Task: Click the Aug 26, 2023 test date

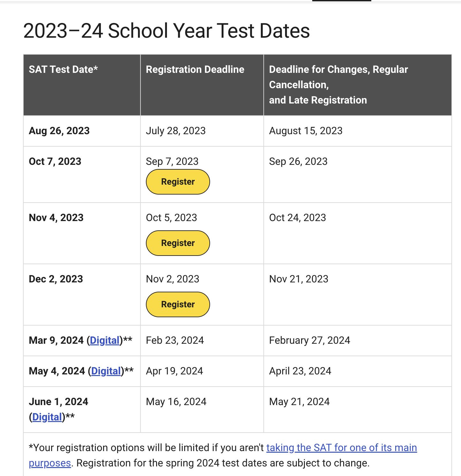Action: (x=59, y=131)
